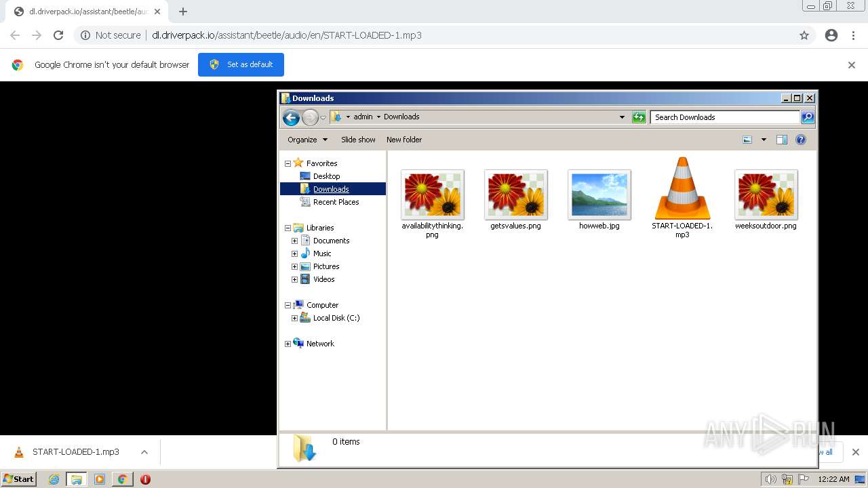The image size is (868, 488).
Task: Select getsvalues.png file
Action: tap(515, 200)
